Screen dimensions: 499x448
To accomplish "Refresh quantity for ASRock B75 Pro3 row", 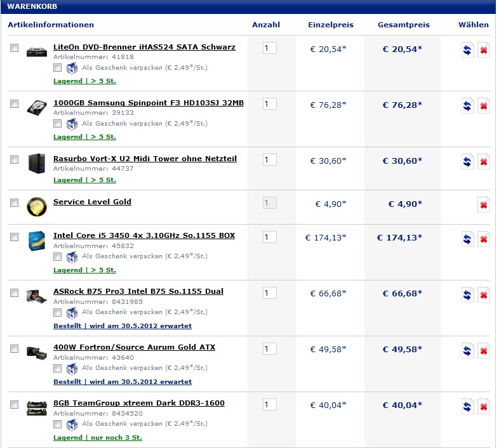I will click(467, 295).
